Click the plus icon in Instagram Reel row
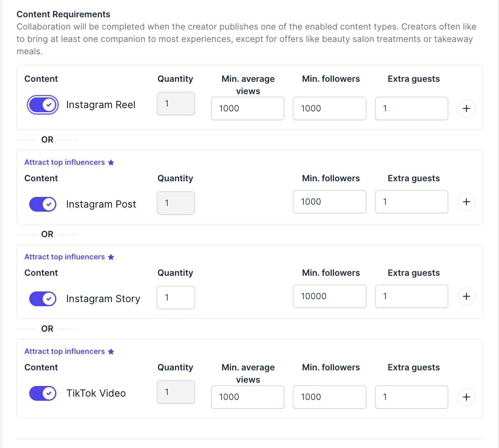 [467, 109]
